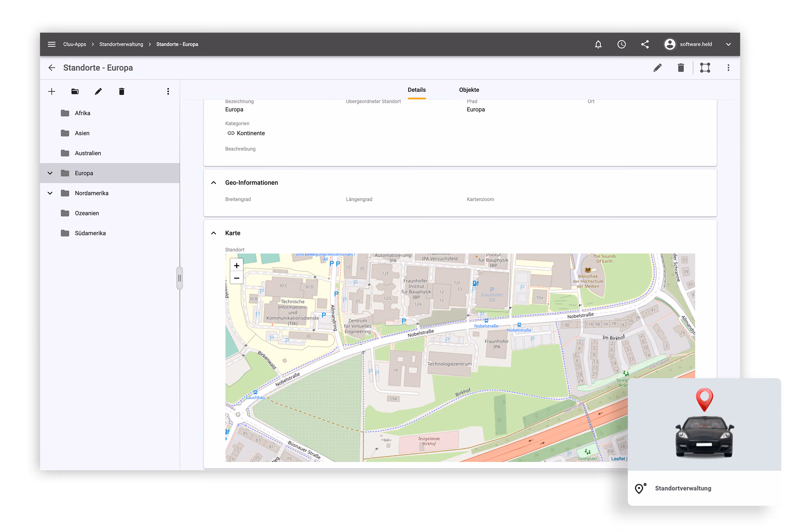Expand the Nordamerika tree node
Screen dimensions: 800x532
pyautogui.click(x=50, y=193)
